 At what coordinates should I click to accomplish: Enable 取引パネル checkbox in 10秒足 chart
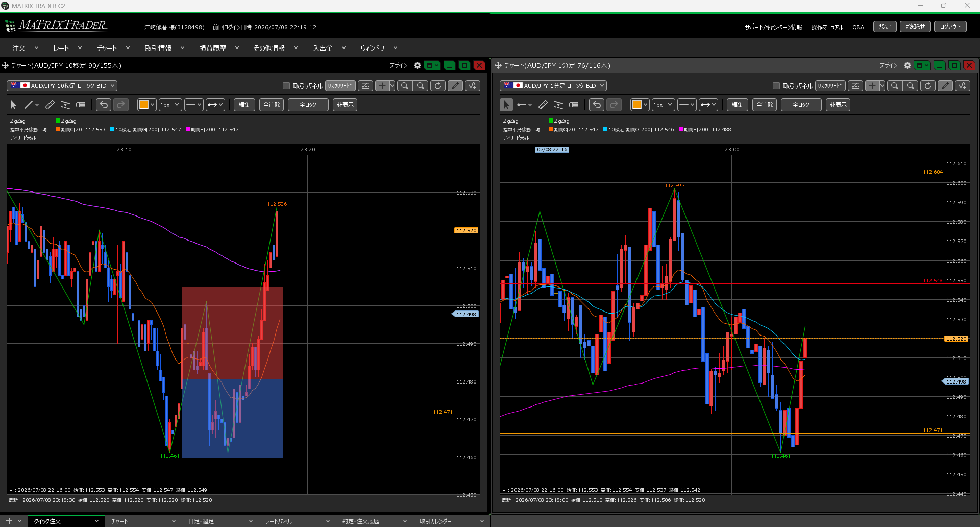pyautogui.click(x=286, y=86)
